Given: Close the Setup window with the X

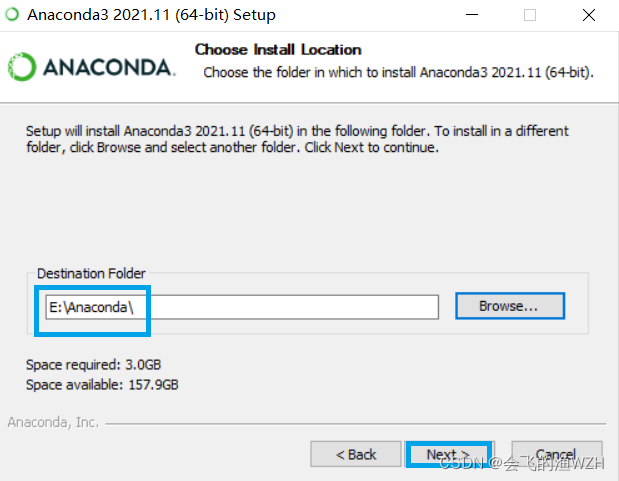Looking at the screenshot, I should tap(589, 15).
